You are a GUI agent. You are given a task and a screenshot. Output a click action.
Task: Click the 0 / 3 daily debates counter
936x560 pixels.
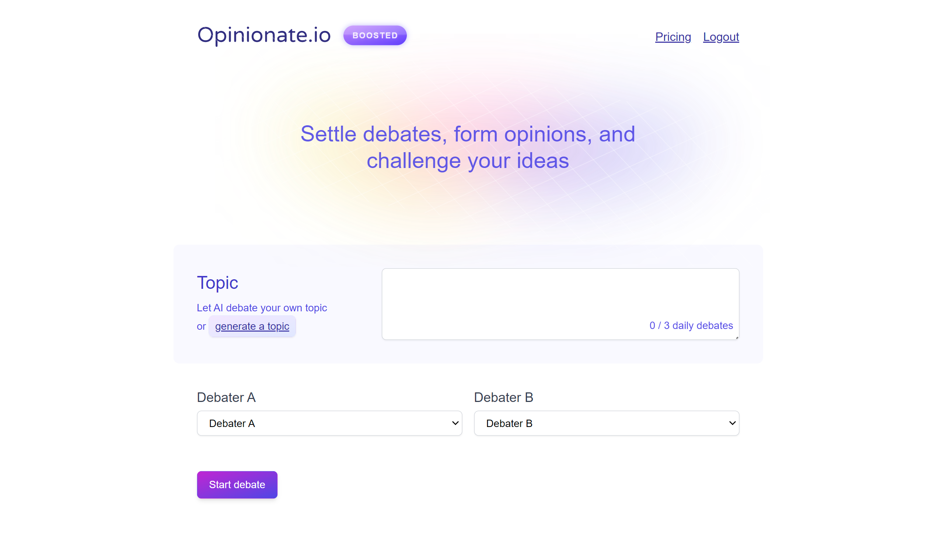(691, 325)
